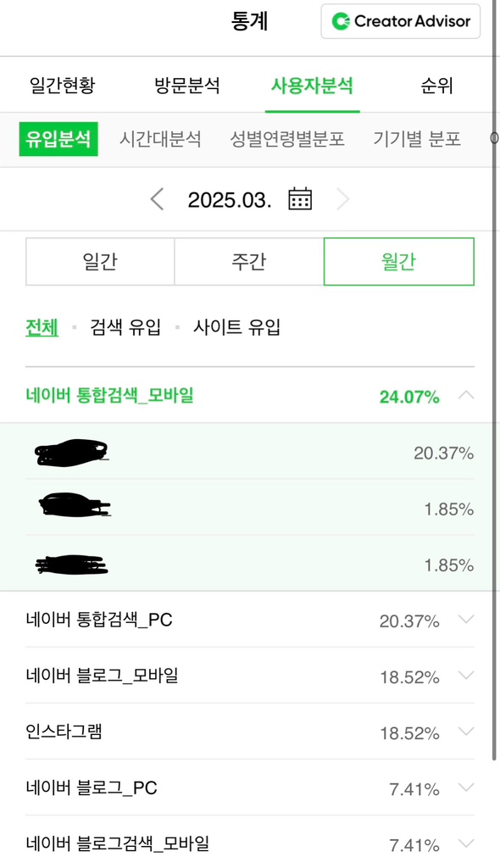This screenshot has width=500, height=868.
Task: Open 시간대분석 sub-tab
Action: [160, 139]
